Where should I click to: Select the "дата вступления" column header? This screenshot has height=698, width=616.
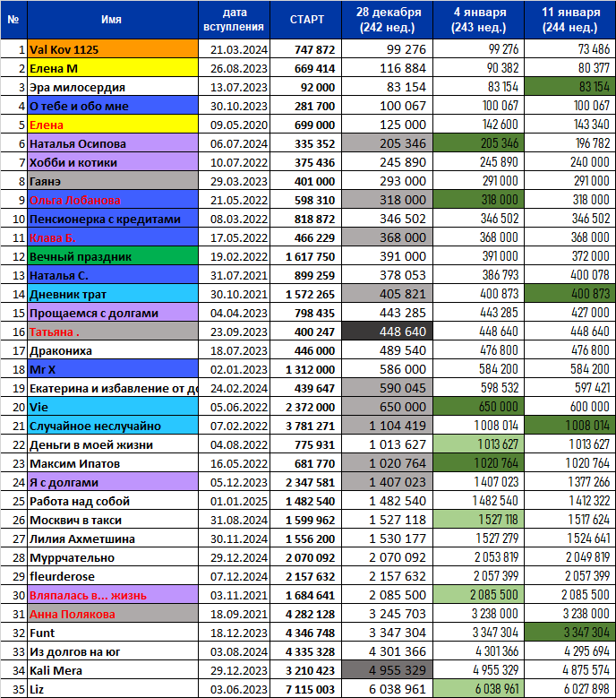(234, 20)
